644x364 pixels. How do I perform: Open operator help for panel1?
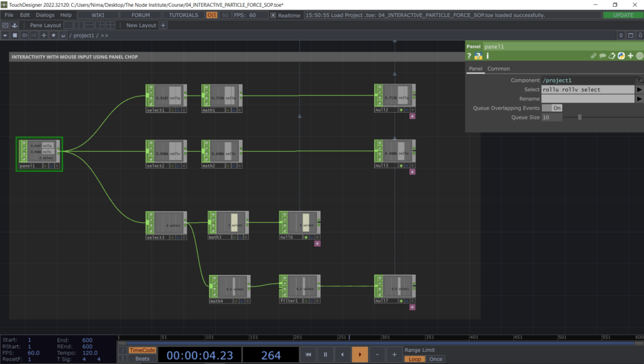point(469,56)
